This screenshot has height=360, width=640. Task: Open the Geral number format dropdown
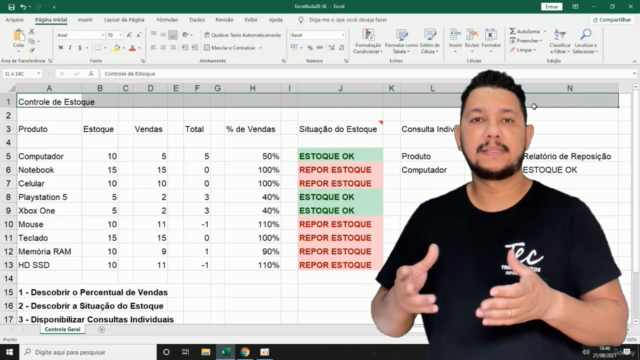click(x=342, y=35)
